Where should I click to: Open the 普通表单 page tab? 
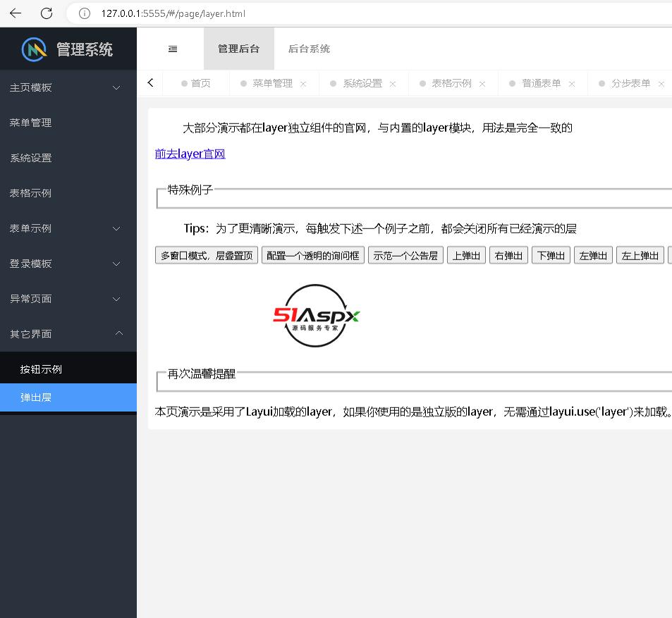542,84
